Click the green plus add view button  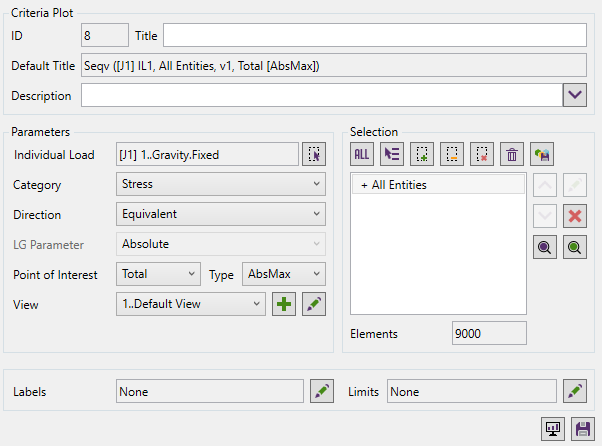pos(284,304)
